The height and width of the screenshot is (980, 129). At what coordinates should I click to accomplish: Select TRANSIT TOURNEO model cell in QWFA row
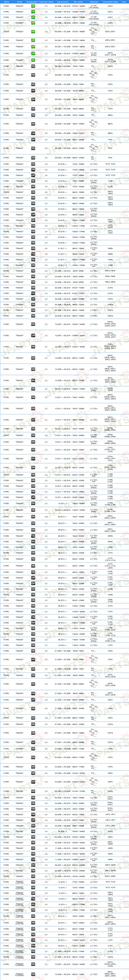pos(19,957)
